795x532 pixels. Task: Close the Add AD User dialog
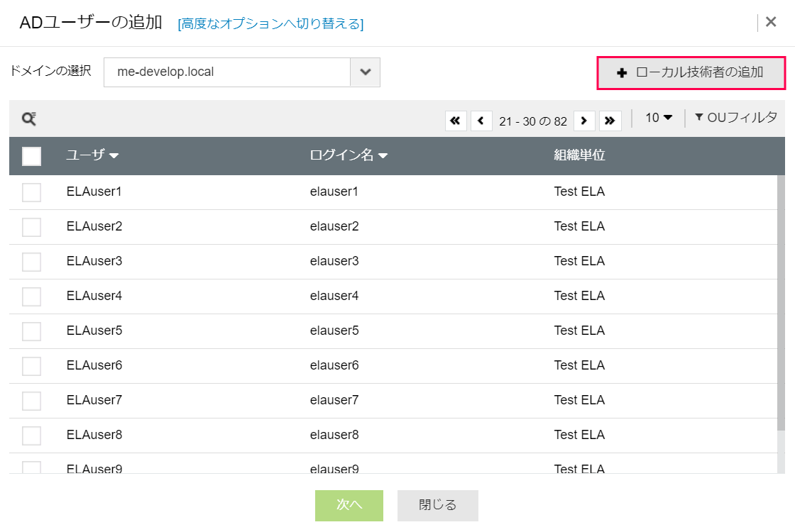771,22
